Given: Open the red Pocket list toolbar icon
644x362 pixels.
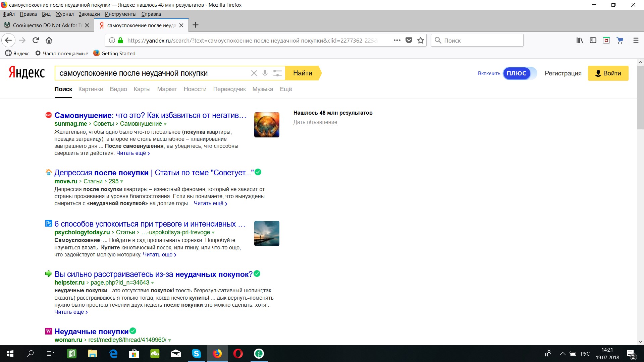Looking at the screenshot, I should (606, 40).
